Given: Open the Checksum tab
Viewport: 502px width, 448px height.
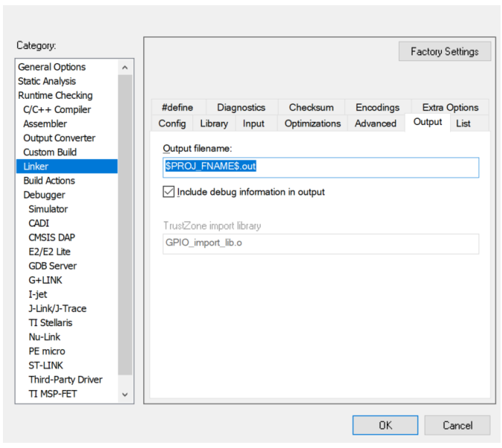Looking at the screenshot, I should [311, 108].
